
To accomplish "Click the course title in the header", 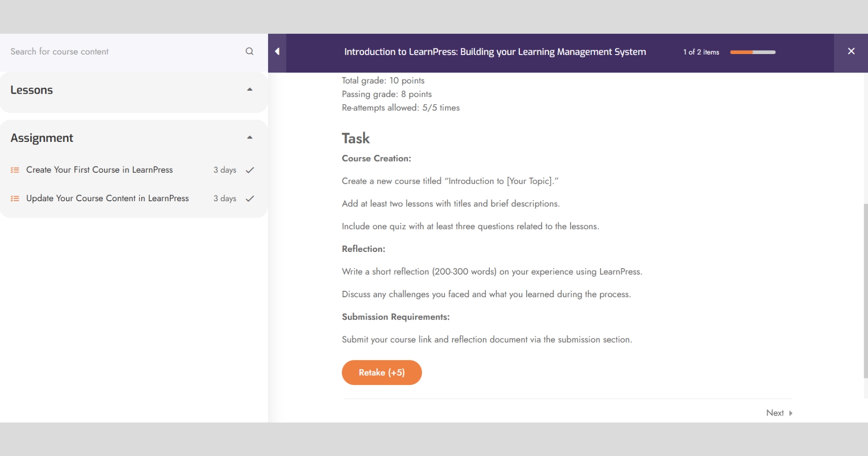I will pyautogui.click(x=495, y=52).
